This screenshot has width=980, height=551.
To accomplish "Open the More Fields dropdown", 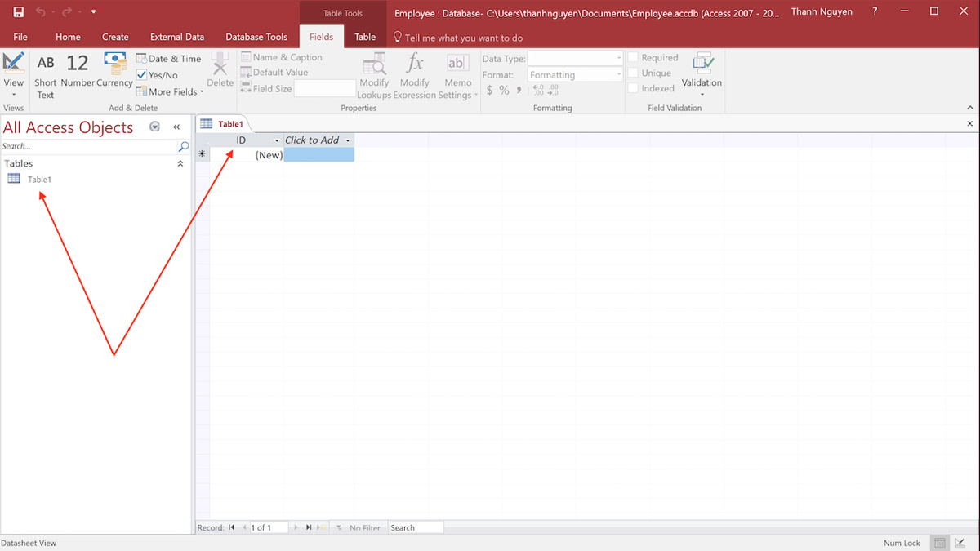I will point(169,91).
